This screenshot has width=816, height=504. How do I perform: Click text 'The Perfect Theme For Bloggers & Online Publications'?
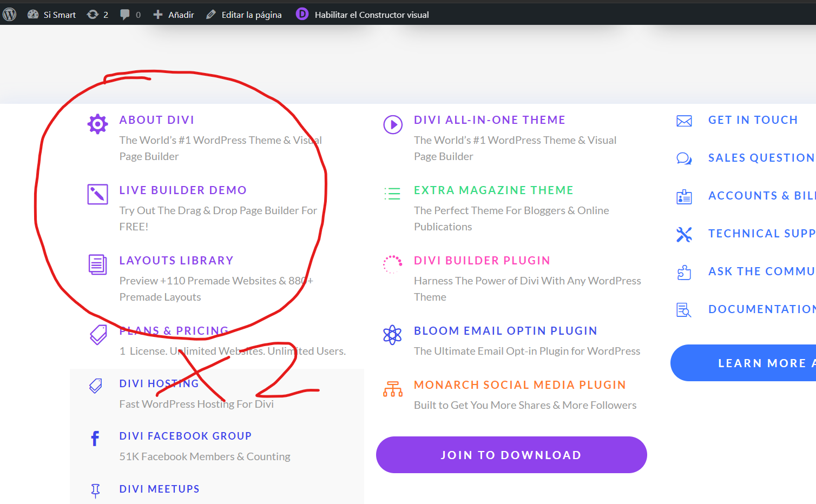pyautogui.click(x=511, y=218)
